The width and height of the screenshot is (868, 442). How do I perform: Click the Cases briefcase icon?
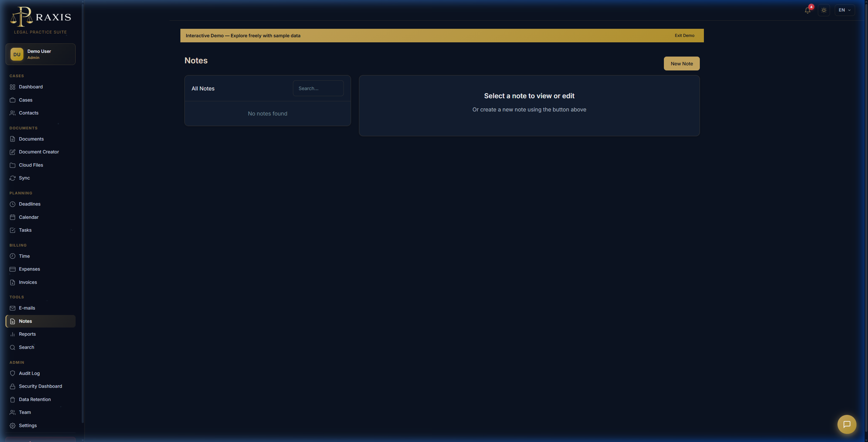tap(13, 100)
